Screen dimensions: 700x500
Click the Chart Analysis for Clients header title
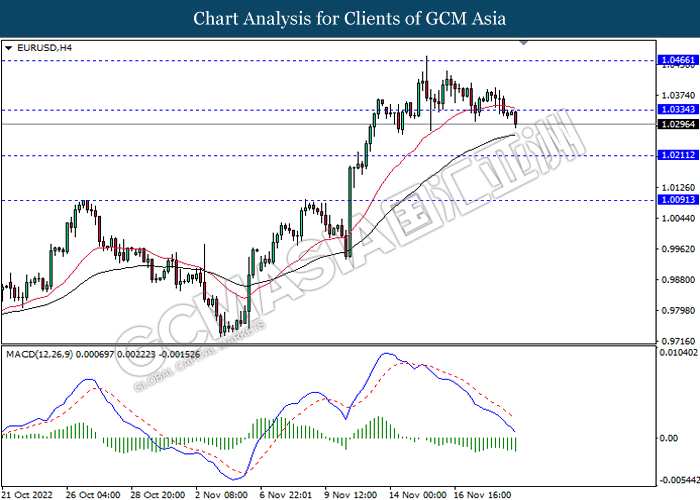(x=350, y=19)
